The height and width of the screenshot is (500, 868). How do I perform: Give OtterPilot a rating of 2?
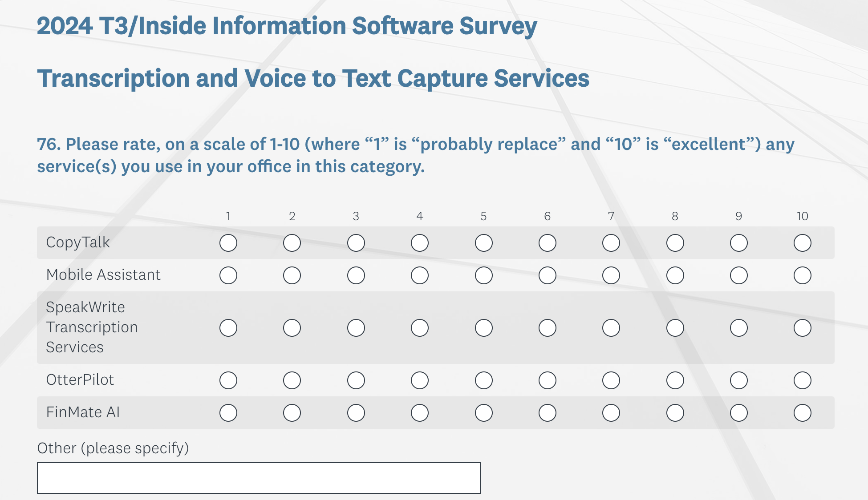[292, 380]
